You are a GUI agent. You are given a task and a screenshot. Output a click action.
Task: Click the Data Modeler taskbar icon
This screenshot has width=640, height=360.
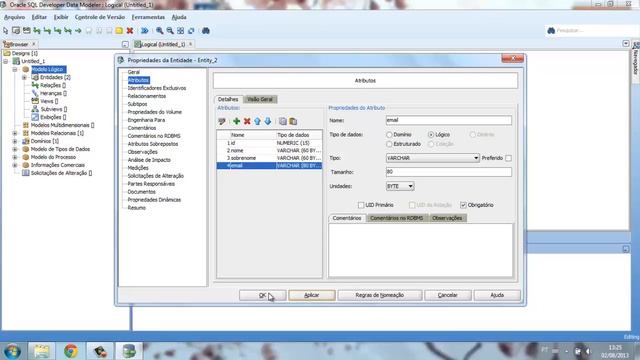point(129,351)
